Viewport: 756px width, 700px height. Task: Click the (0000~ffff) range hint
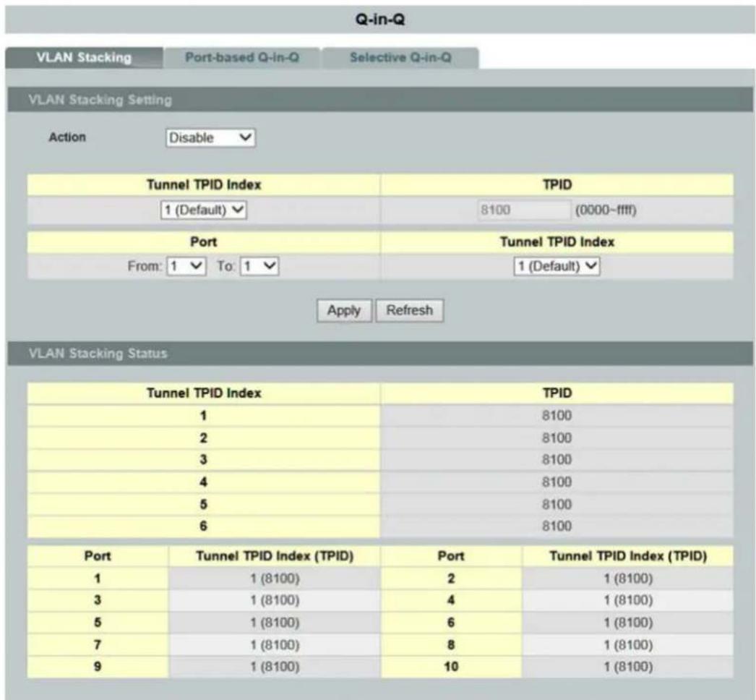(x=606, y=210)
